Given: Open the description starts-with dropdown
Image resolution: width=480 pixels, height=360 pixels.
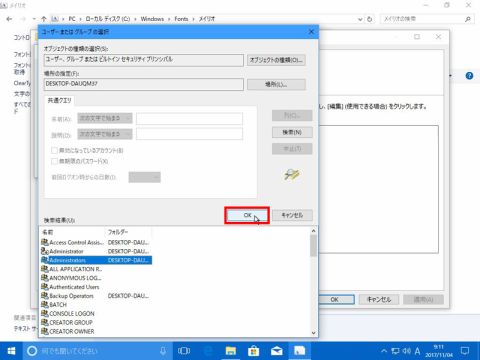Looking at the screenshot, I should coord(105,134).
